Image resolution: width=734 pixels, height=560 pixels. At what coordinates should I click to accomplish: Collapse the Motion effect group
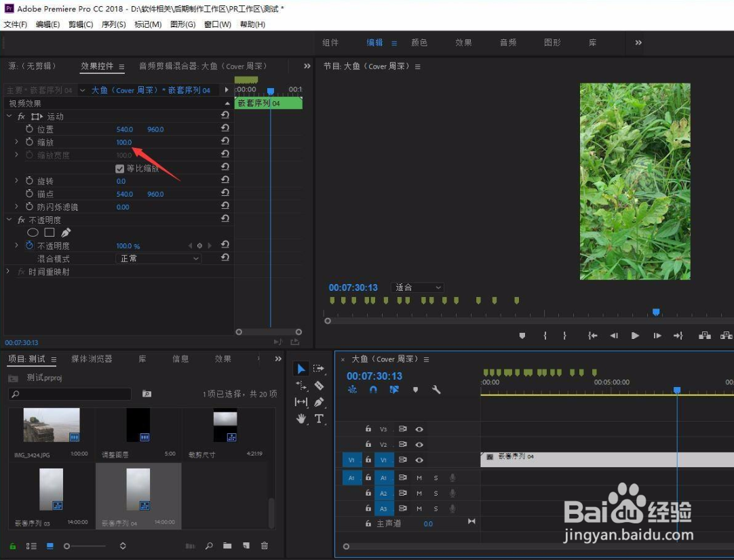[x=9, y=116]
